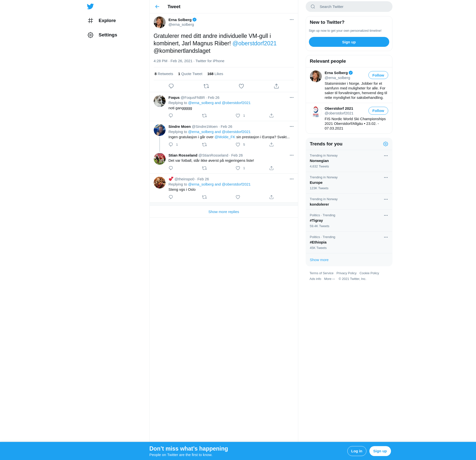
Task: Click Sign up on the bottom banner
Action: pyautogui.click(x=380, y=451)
